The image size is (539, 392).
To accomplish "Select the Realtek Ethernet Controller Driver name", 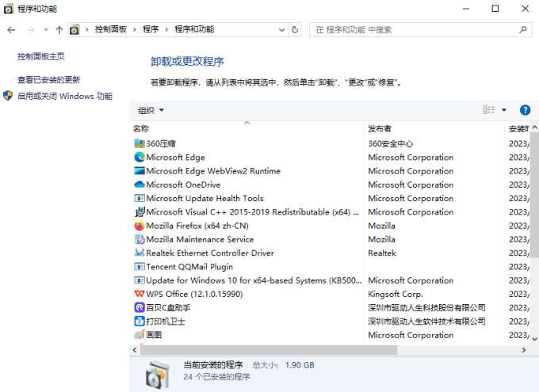I will (210, 253).
